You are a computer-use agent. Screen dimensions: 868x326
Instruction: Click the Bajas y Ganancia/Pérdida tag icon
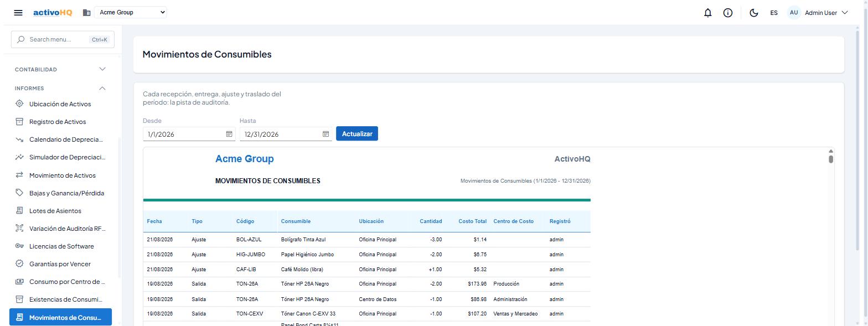coord(19,193)
